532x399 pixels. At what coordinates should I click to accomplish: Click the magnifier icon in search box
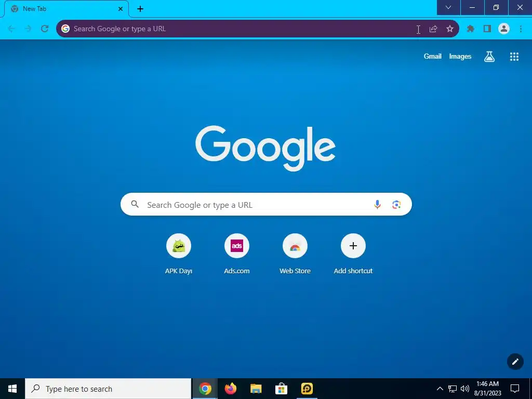tap(135, 204)
